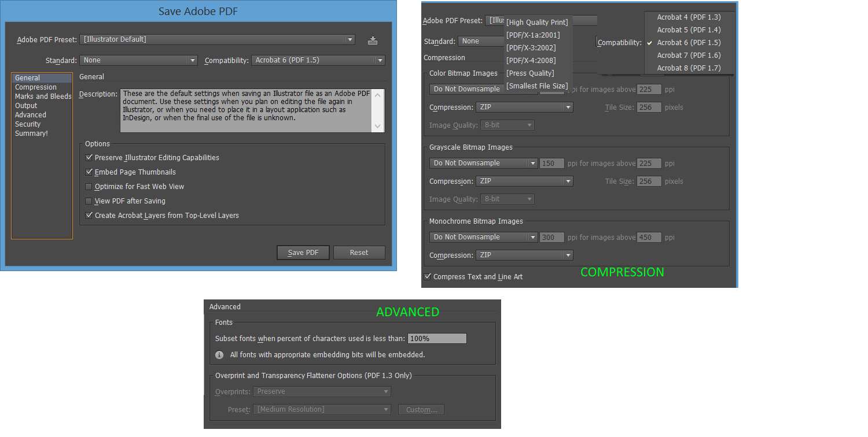Click the Save PDF button

(303, 253)
